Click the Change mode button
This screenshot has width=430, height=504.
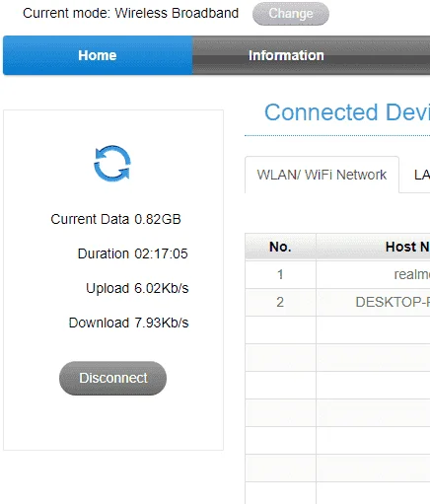click(291, 14)
